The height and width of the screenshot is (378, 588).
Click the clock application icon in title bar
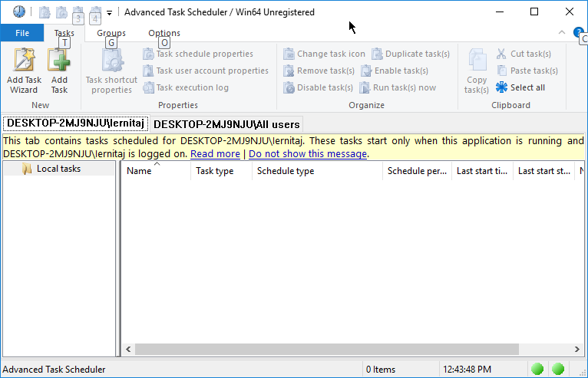click(x=18, y=12)
